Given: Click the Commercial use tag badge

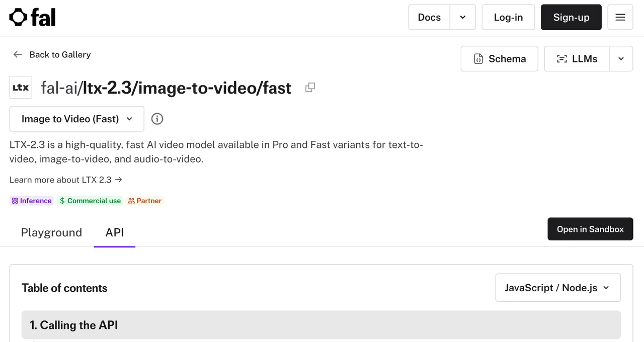Looking at the screenshot, I should (90, 201).
